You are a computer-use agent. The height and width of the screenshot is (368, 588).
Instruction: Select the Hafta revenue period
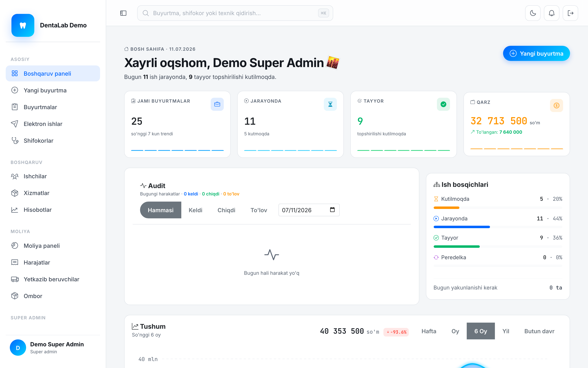tap(429, 331)
